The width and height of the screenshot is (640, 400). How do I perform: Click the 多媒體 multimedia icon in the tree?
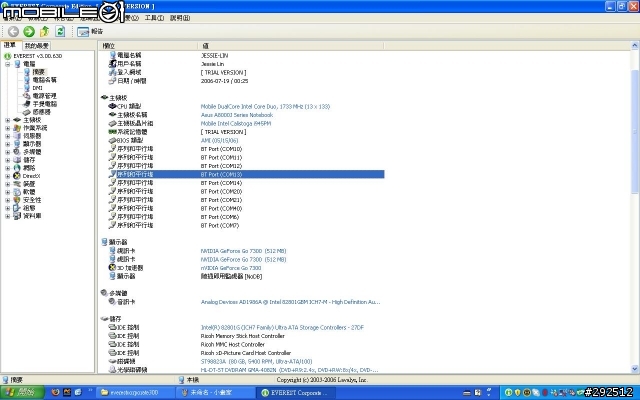tap(17, 152)
